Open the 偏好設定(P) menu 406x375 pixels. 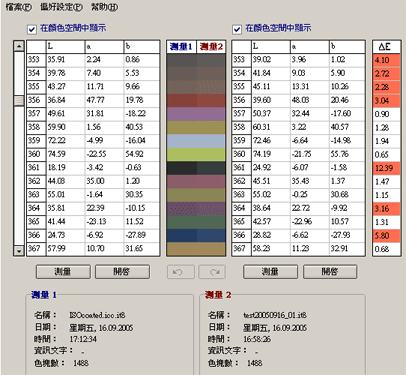[61, 7]
